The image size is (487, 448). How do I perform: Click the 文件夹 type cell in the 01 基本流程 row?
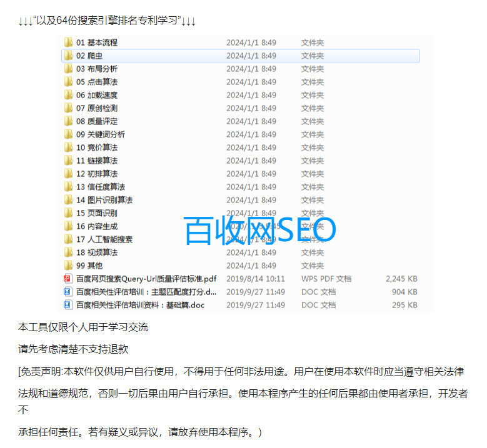point(313,42)
